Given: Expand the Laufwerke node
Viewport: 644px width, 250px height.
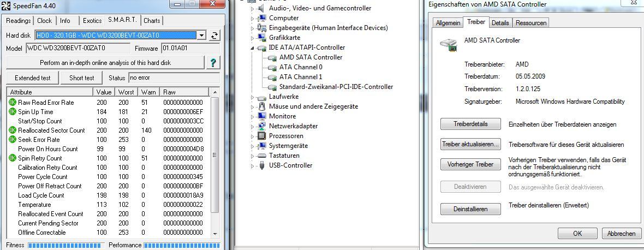Looking at the screenshot, I should click(x=253, y=97).
